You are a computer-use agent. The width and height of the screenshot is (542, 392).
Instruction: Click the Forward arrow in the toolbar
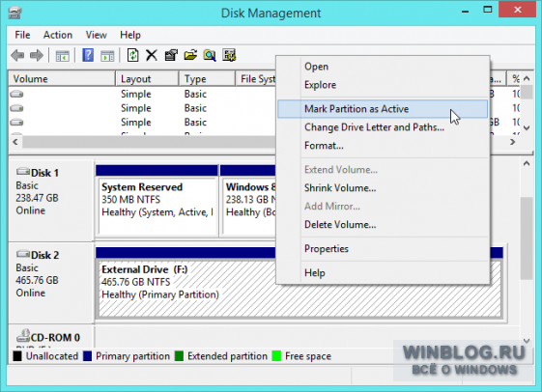tap(37, 55)
